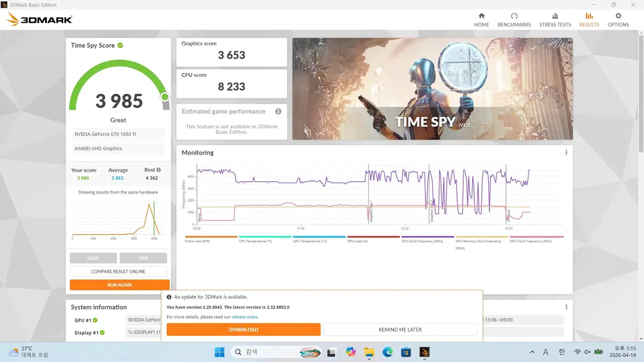
Task: Click the info icon next to Best score
Action: pyautogui.click(x=158, y=170)
